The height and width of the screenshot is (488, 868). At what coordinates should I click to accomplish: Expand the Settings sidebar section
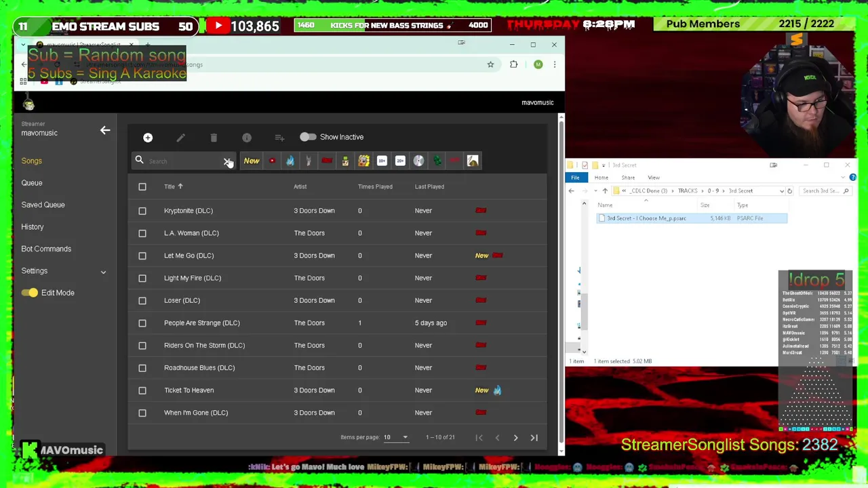click(103, 272)
